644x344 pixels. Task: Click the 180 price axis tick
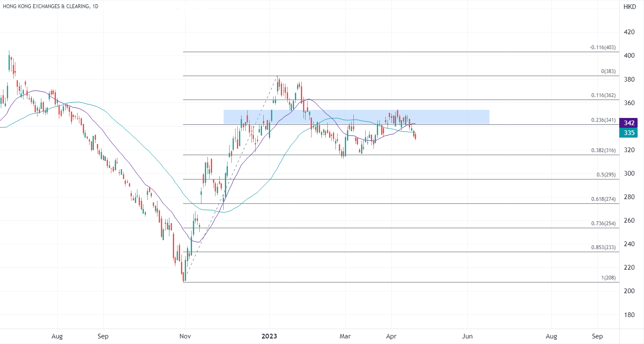pyautogui.click(x=629, y=315)
